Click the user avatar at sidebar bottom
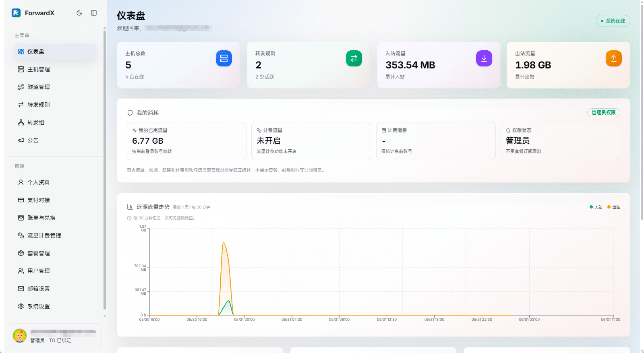The image size is (644, 353). tap(20, 336)
